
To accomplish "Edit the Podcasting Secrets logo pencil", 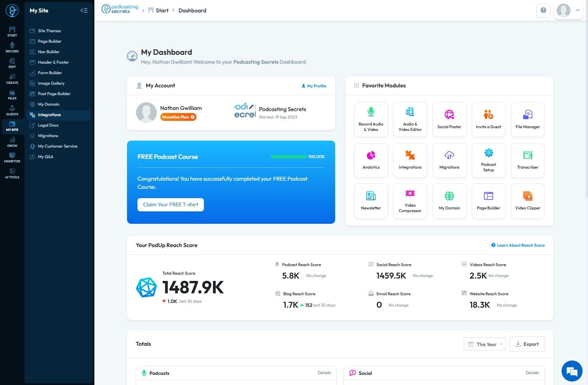I will click(x=252, y=106).
